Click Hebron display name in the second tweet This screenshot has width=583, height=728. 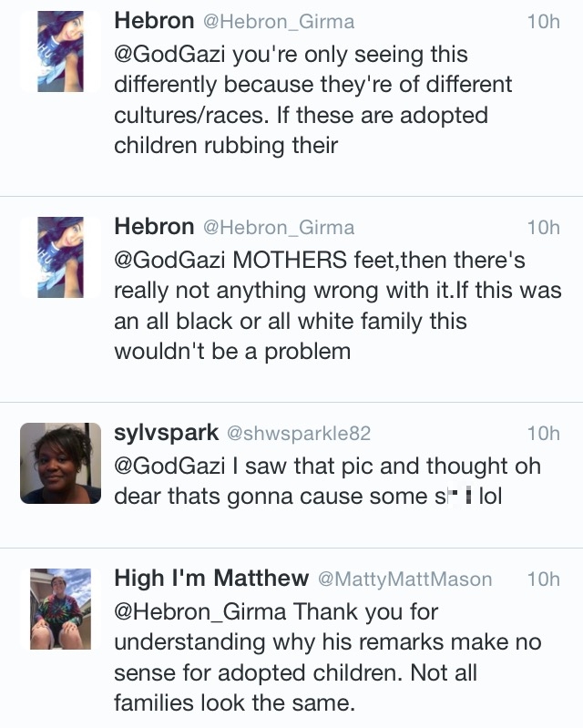tap(154, 227)
